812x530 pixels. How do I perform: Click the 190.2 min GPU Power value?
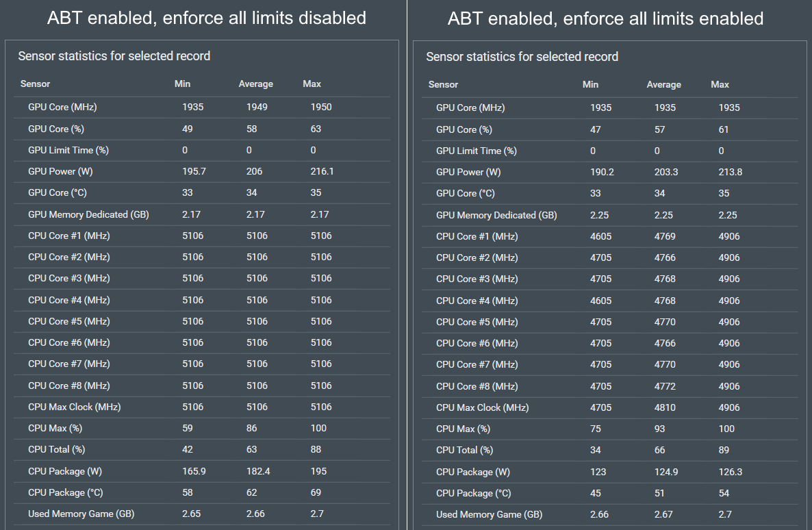tap(602, 172)
